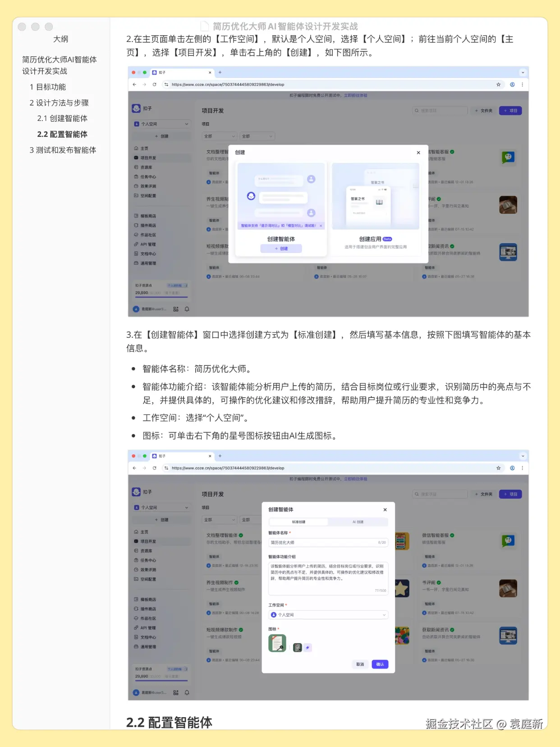Click + 文件夹 button in 创建 dialog screenshot

tap(483, 111)
